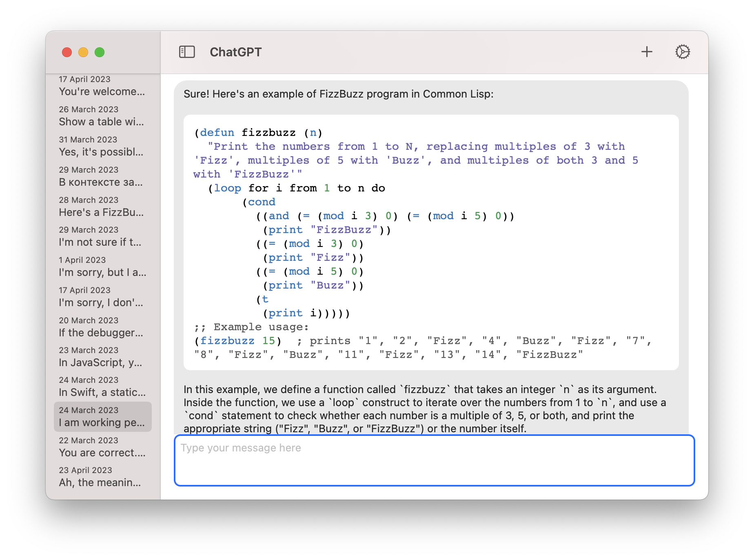Open the "You are correct...." conversation
Image resolution: width=754 pixels, height=560 pixels.
click(103, 447)
